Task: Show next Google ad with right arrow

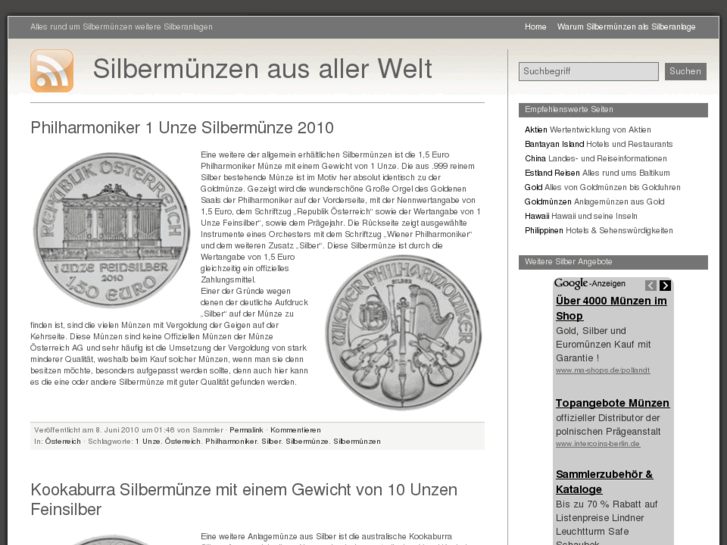Action: (x=665, y=285)
